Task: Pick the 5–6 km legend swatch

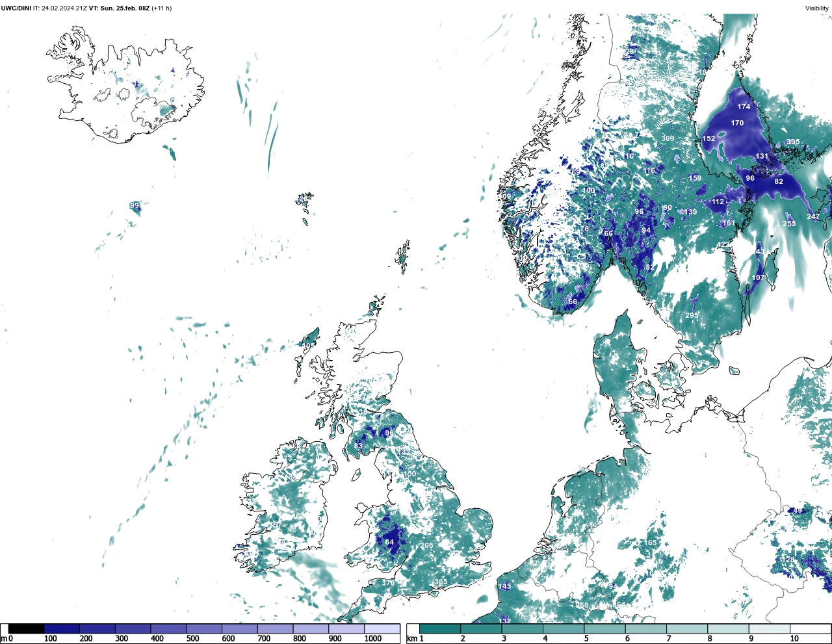Action: coord(604,629)
